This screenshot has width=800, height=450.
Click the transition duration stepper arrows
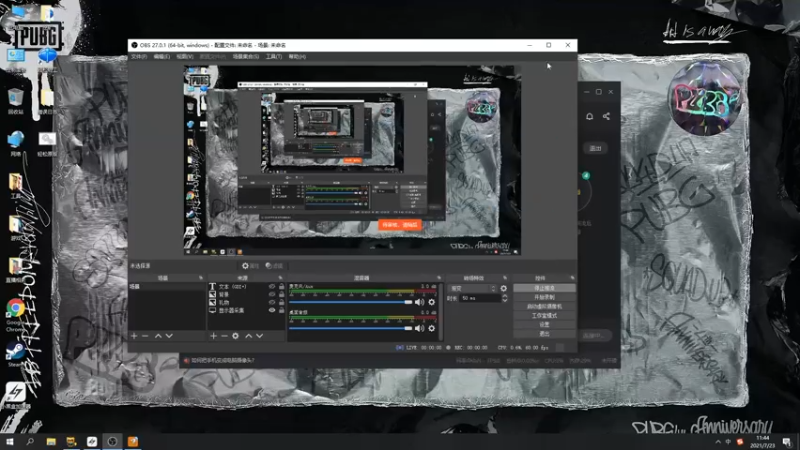pyautogui.click(x=505, y=298)
